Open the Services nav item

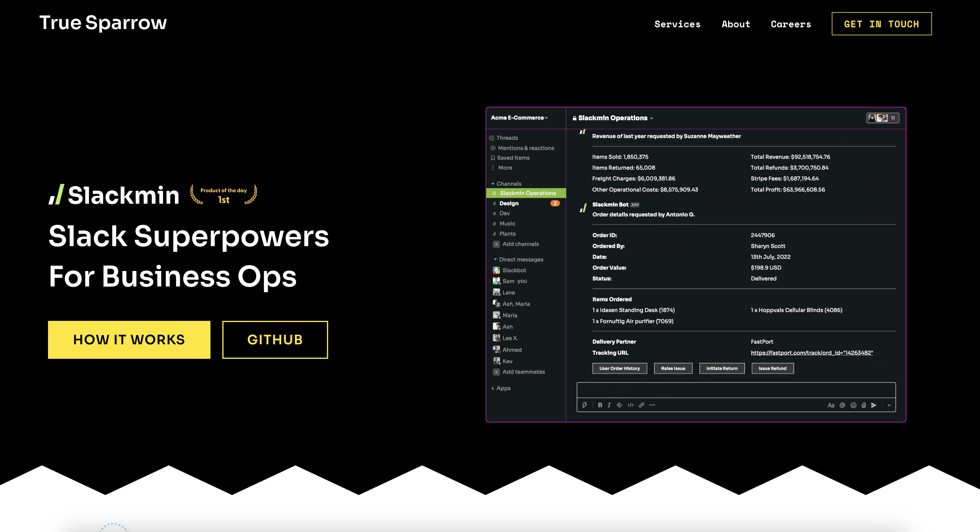tap(678, 24)
